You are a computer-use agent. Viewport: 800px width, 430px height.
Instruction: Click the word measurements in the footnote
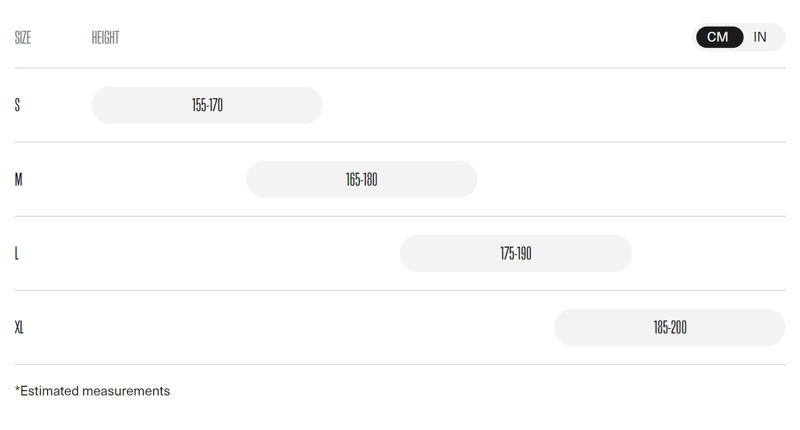pos(126,391)
